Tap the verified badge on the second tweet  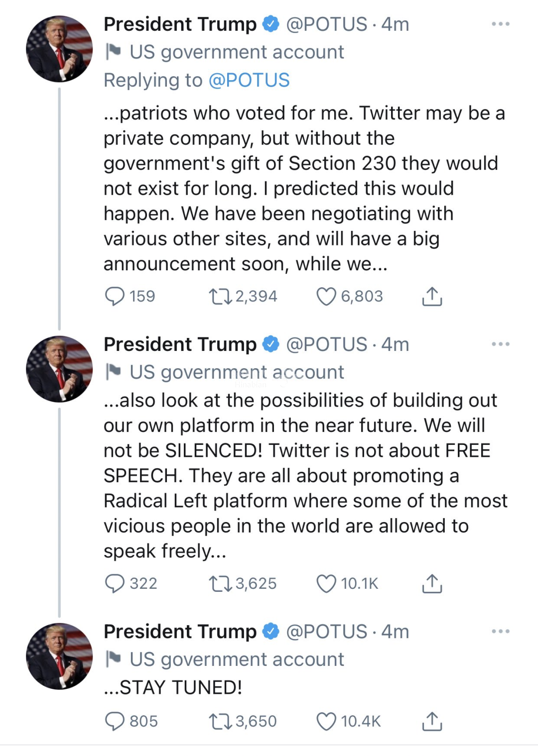point(270,344)
